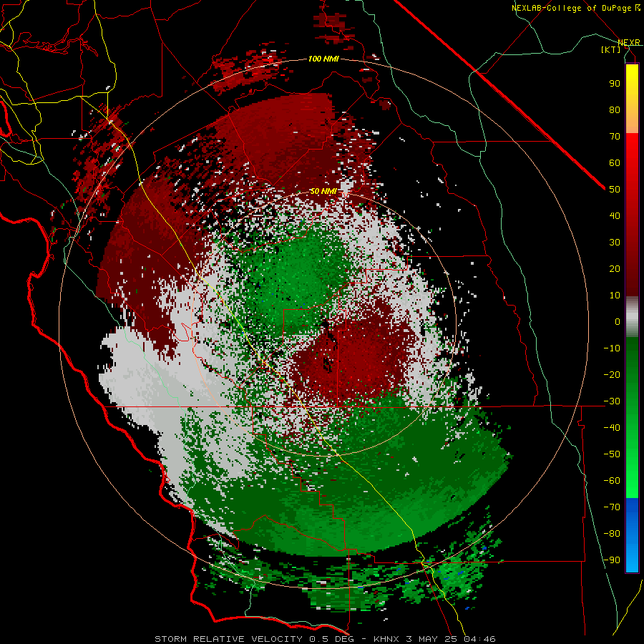Click the STORM RELATIVE VELOCITY caption text
Image resolution: width=644 pixels, height=644 pixels.
pyautogui.click(x=229, y=639)
